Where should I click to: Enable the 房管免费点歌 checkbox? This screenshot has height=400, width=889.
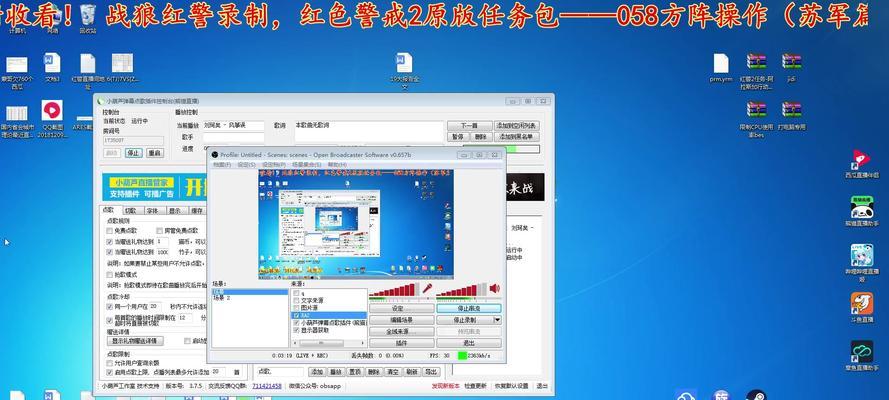(159, 231)
